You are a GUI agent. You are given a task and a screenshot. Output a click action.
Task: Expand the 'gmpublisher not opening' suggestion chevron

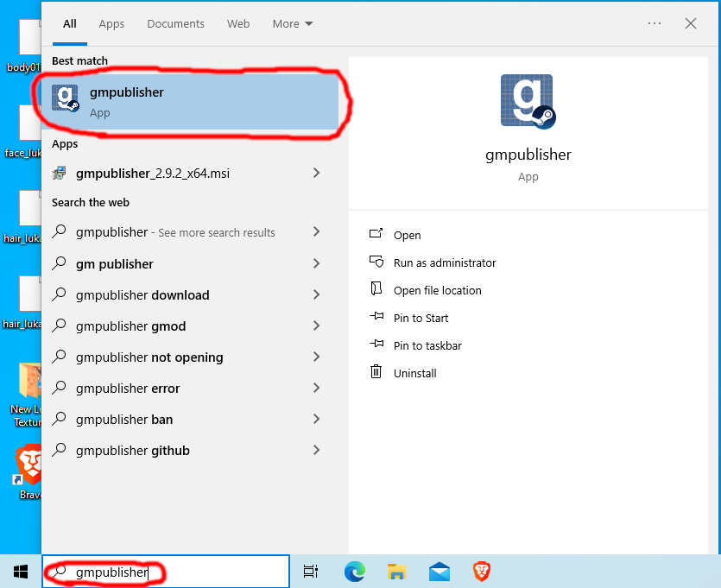click(x=316, y=357)
